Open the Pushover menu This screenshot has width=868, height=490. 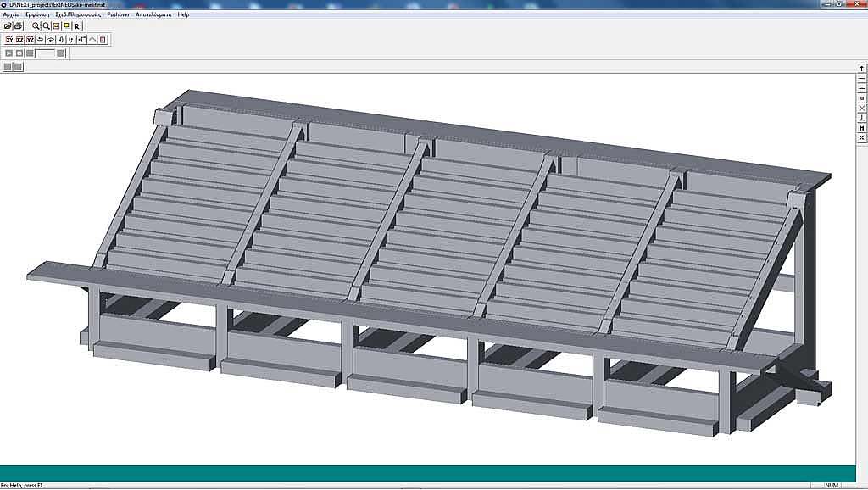[117, 14]
